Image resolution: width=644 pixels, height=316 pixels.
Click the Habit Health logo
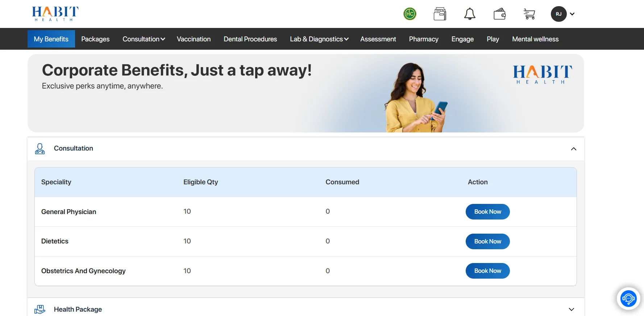coord(55,14)
